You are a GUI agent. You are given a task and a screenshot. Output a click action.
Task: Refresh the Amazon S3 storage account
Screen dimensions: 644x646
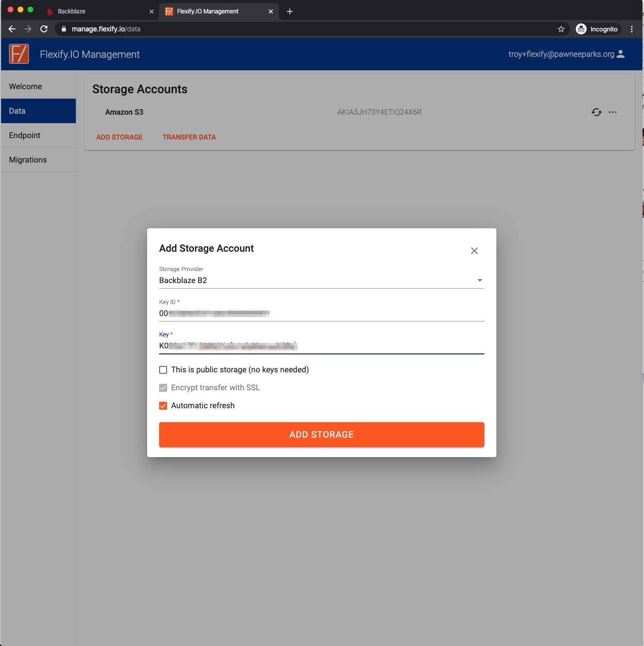[597, 112]
